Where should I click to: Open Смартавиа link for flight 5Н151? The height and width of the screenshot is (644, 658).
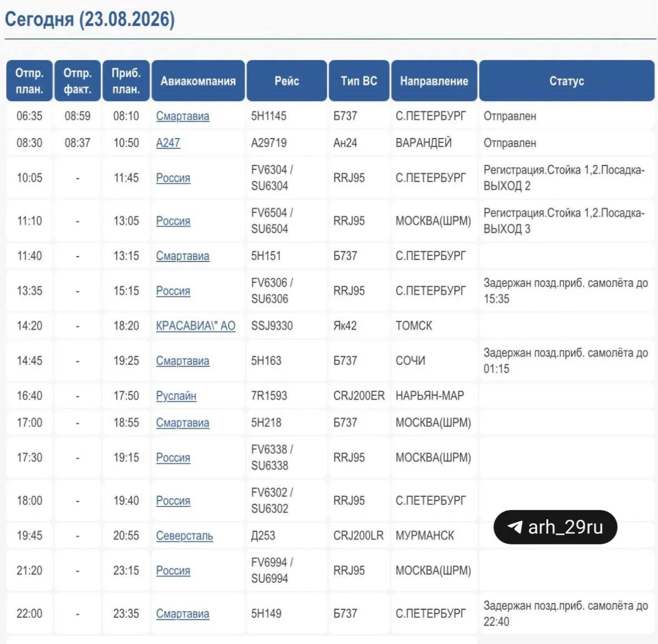pyautogui.click(x=182, y=256)
